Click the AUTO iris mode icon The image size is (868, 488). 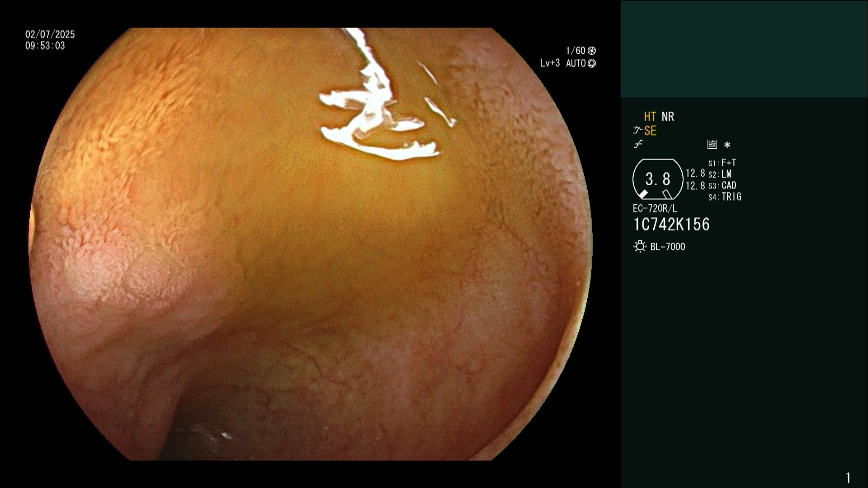(592, 63)
